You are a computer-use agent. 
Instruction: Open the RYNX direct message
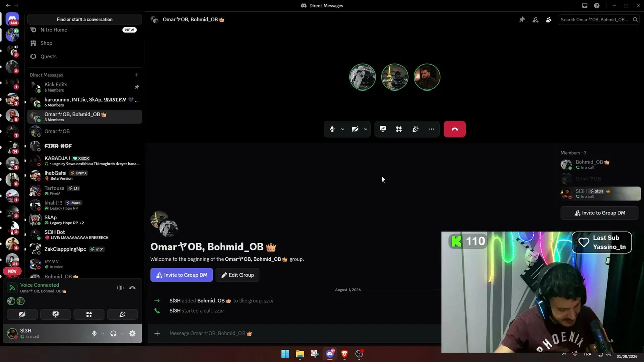click(x=85, y=264)
